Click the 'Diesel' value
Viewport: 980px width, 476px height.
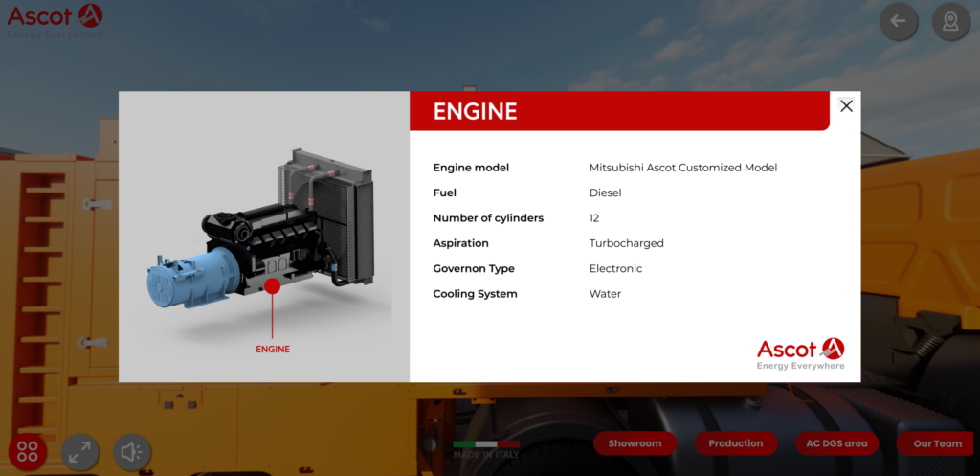pyautogui.click(x=606, y=193)
